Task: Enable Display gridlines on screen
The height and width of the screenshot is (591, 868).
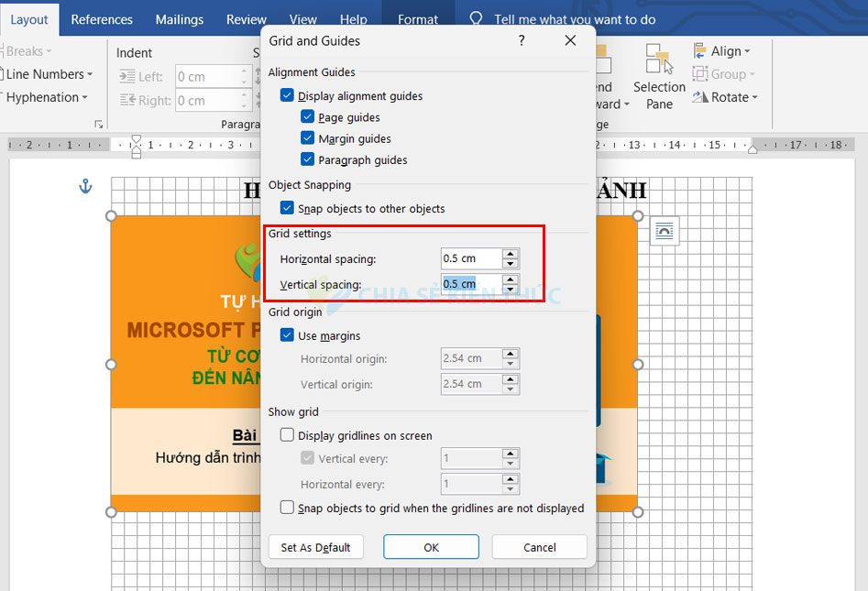Action: coord(288,435)
